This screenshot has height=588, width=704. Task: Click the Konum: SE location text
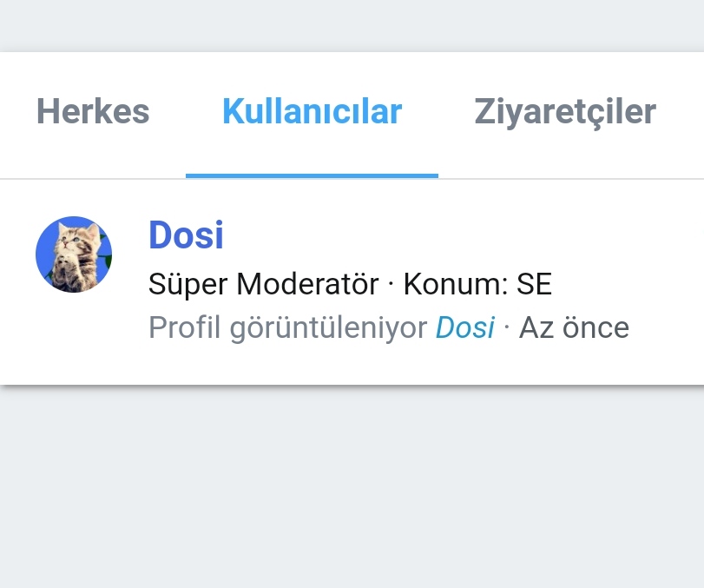click(477, 284)
